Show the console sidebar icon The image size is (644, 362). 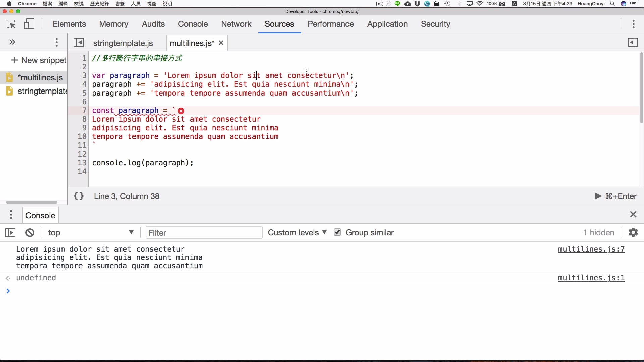[x=10, y=233]
